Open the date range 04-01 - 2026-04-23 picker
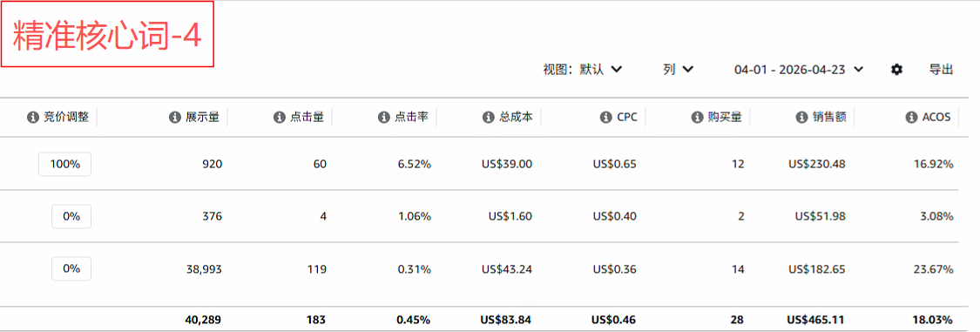This screenshot has width=980, height=332. 799,70
